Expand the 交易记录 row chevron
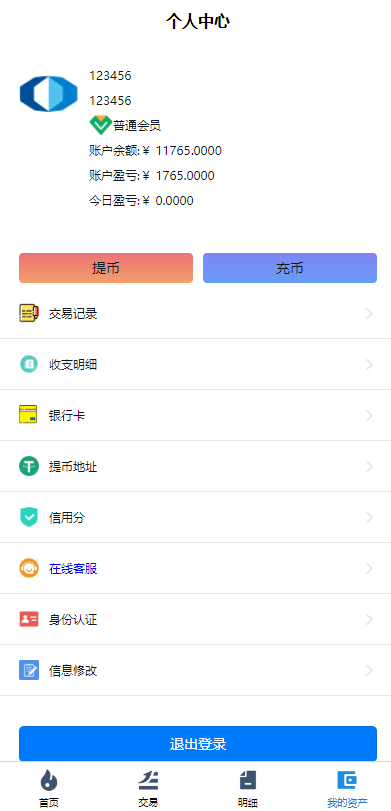Image resolution: width=391 pixels, height=811 pixels. click(369, 313)
